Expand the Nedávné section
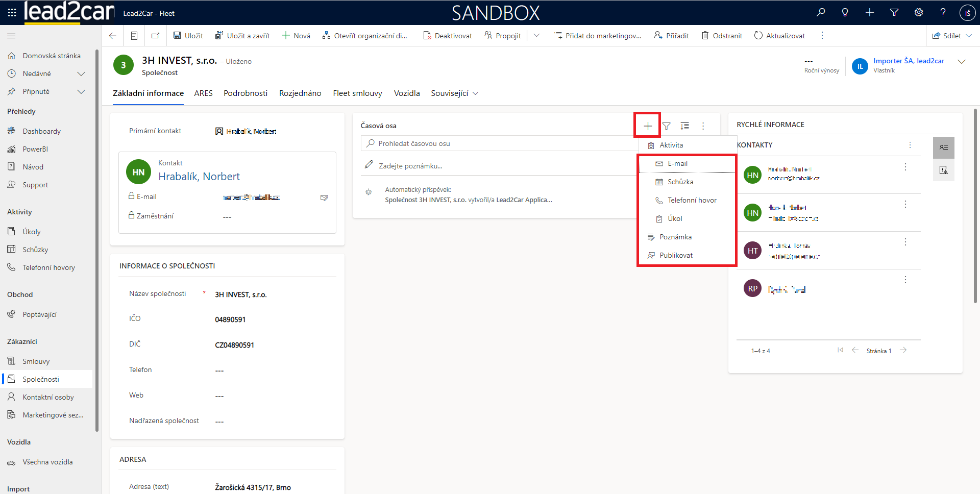Viewport: 980px width, 494px height. (x=81, y=73)
